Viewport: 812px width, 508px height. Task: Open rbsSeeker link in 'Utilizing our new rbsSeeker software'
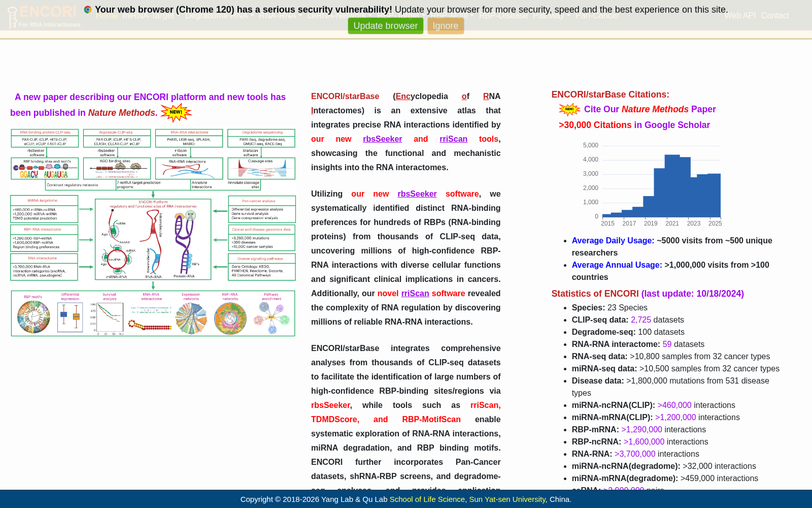(x=417, y=194)
